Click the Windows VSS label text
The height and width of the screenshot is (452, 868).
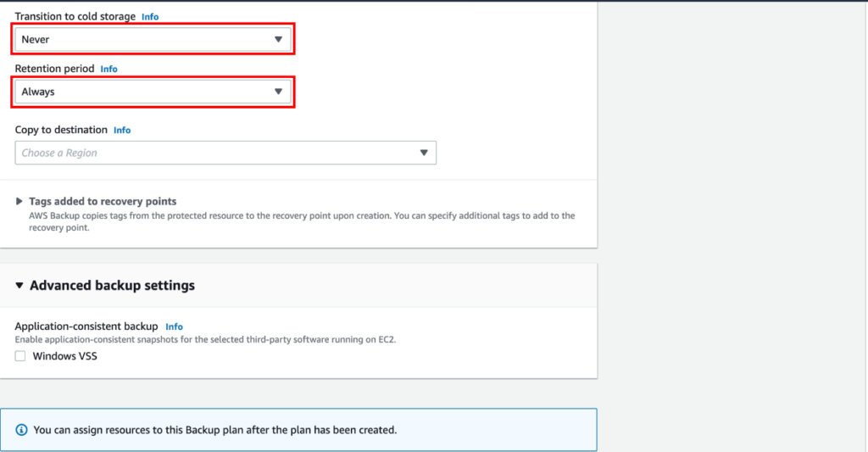[x=64, y=356]
